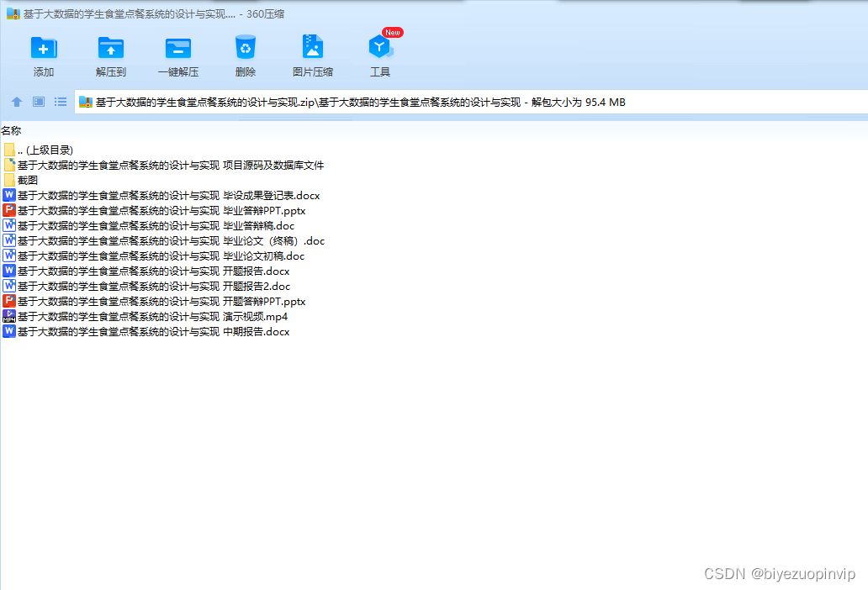Select the 演示视频.mp4 file name
868x590 pixels.
(152, 316)
